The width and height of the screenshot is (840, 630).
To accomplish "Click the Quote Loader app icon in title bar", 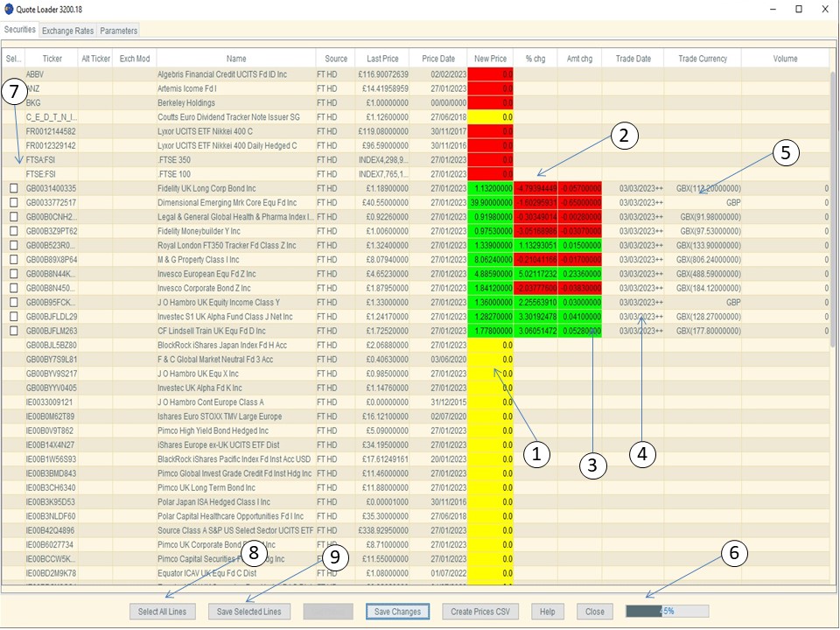I will (9, 9).
